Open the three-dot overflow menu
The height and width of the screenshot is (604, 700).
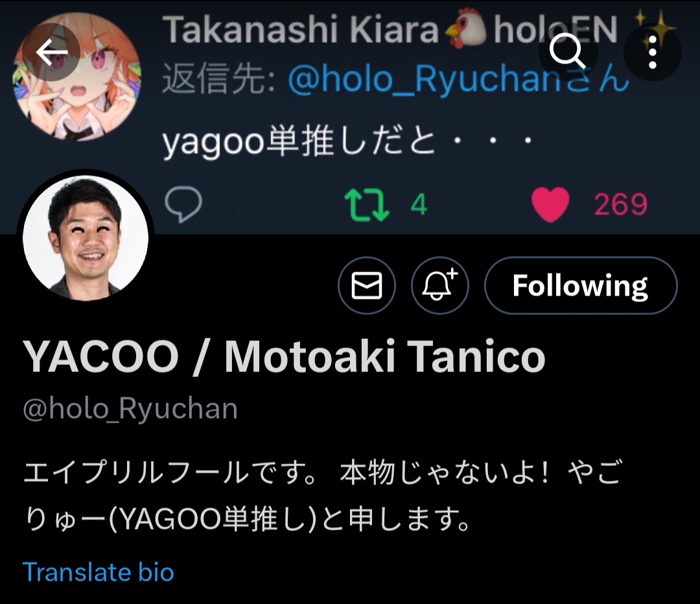pyautogui.click(x=652, y=52)
